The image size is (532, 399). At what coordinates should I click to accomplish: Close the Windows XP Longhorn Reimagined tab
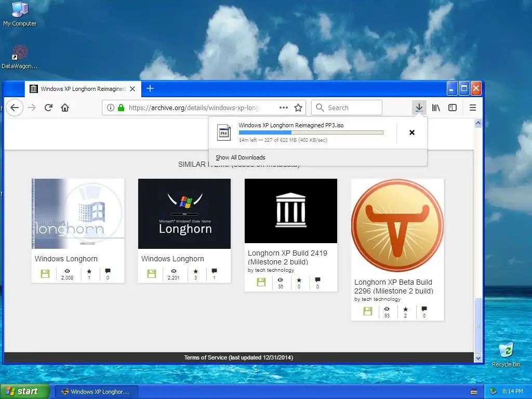(132, 89)
